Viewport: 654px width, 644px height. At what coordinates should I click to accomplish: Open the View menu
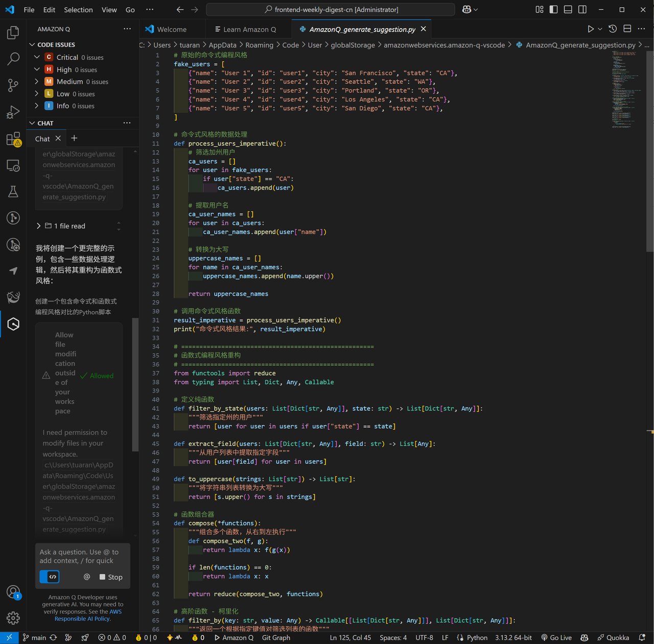click(x=109, y=9)
